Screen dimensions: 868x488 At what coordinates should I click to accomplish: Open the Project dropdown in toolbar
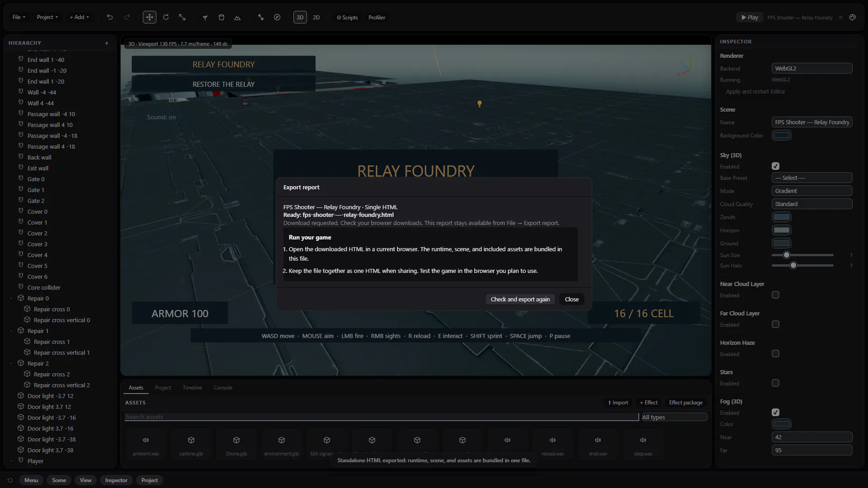click(47, 17)
